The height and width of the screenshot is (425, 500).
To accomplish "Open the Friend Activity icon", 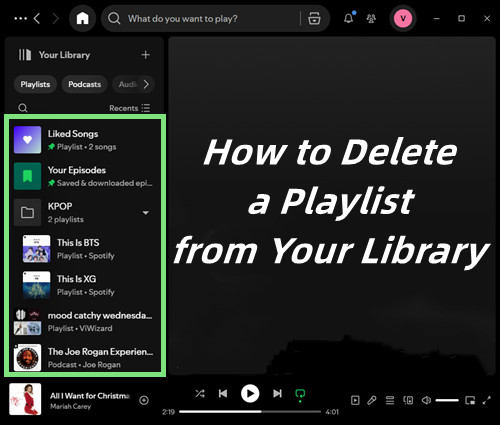I will (x=371, y=18).
